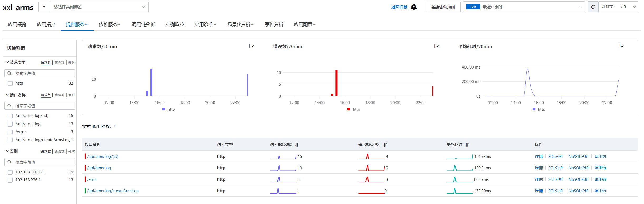
Task: Click latency sparkline for /error row
Action: [x=460, y=179]
